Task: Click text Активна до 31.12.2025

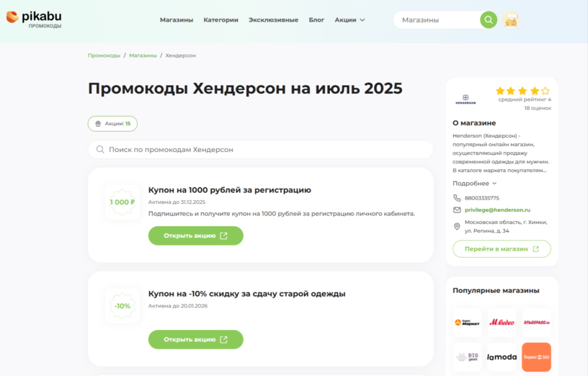Action: [177, 202]
